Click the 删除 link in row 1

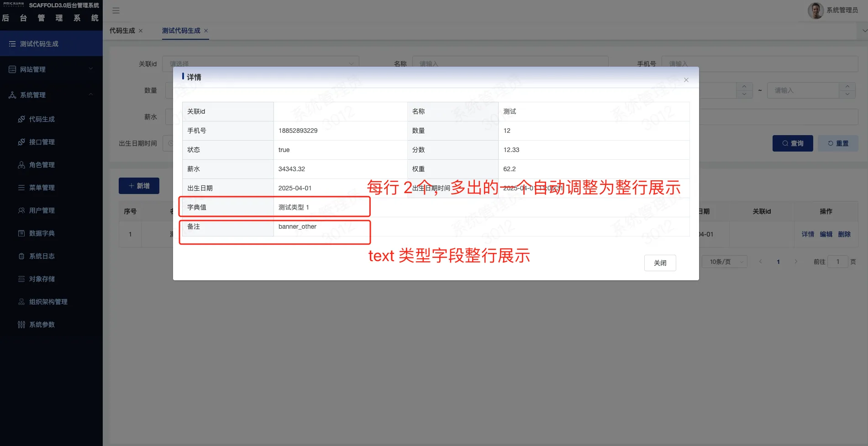[844, 234]
